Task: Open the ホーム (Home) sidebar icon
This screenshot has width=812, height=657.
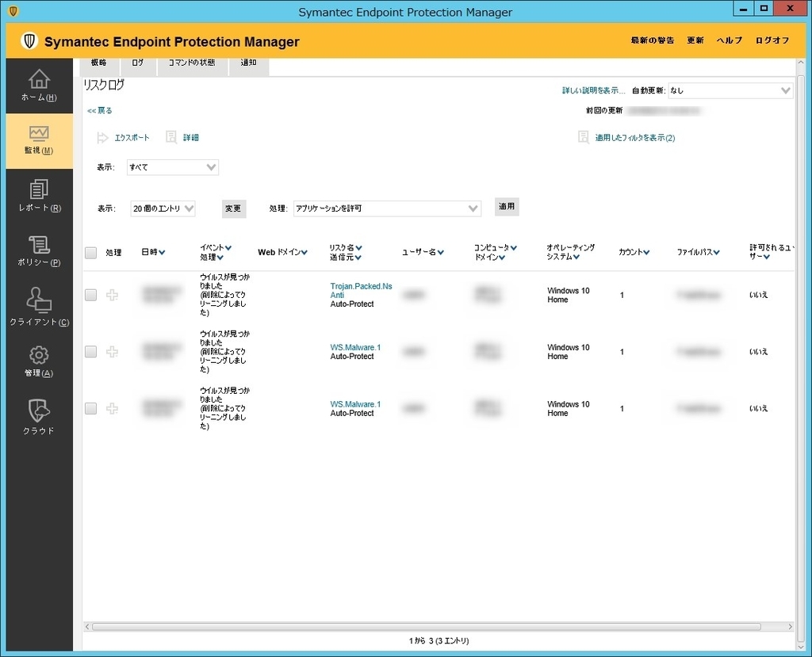Action: pos(39,86)
